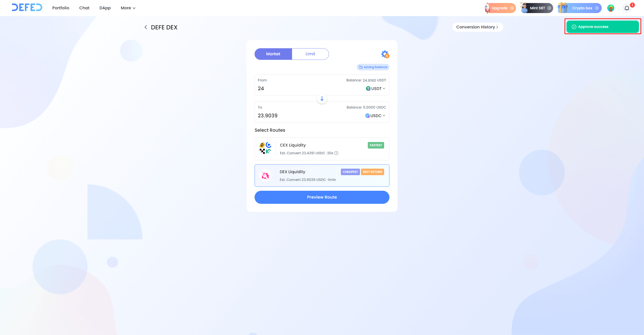Open swap settings gear icon
Viewport: 644px width, 335px height.
click(385, 54)
